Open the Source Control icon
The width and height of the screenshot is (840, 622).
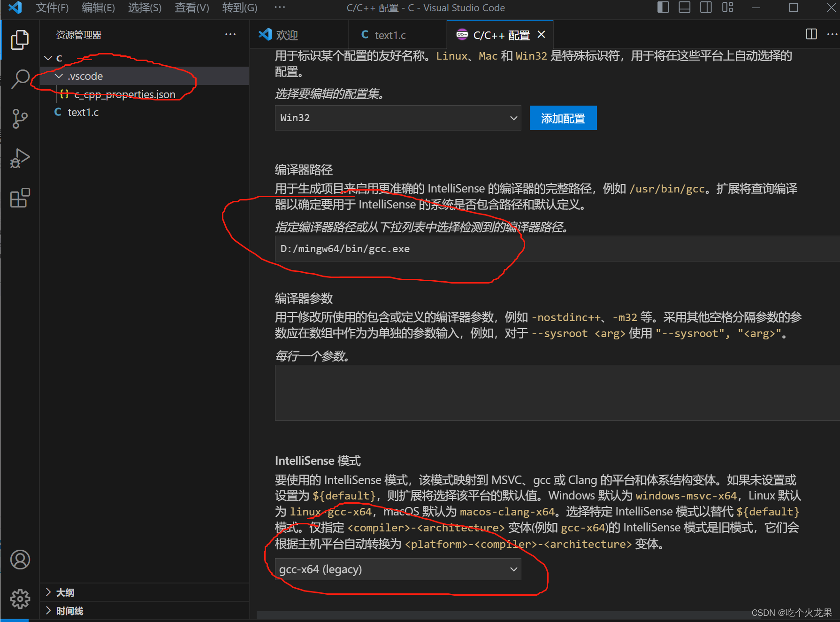click(20, 118)
